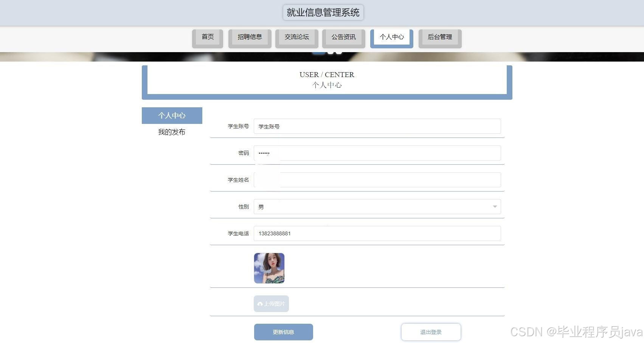Open the 性别 gender dropdown arrow
This screenshot has height=343, width=644.
(495, 207)
